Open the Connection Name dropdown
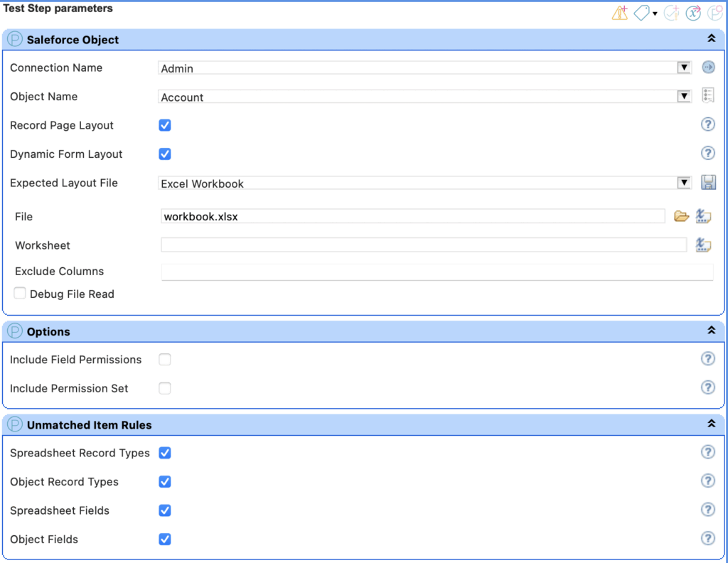This screenshot has height=563, width=728. [x=683, y=68]
